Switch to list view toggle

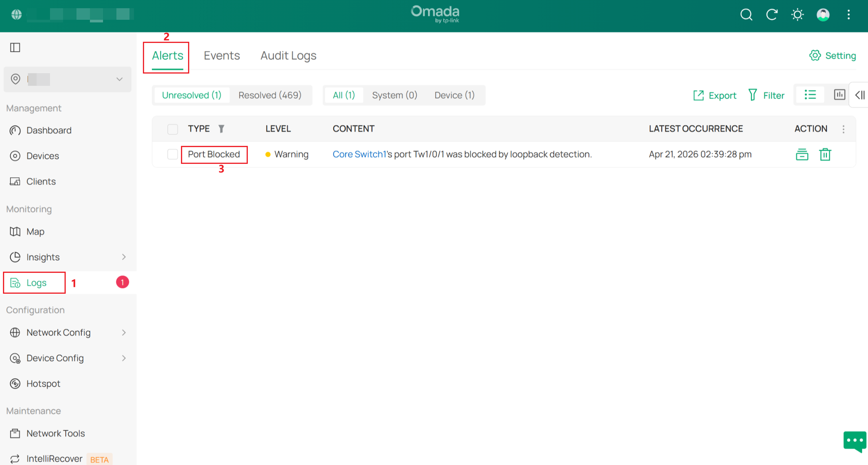click(810, 95)
